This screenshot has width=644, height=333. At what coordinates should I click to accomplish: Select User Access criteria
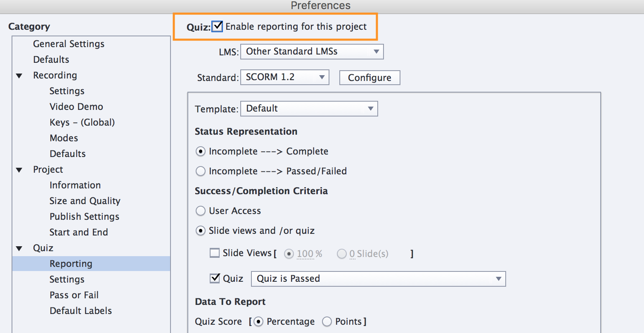(x=201, y=211)
